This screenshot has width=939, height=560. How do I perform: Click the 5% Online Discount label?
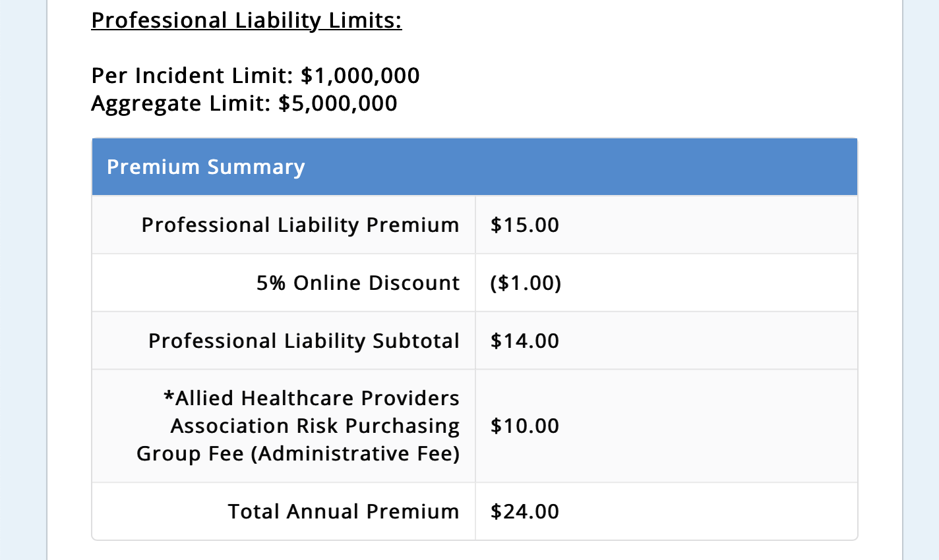[x=357, y=283]
